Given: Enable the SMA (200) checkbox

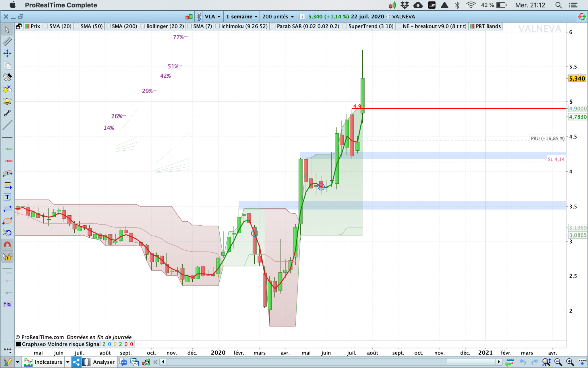Looking at the screenshot, I should (x=108, y=26).
